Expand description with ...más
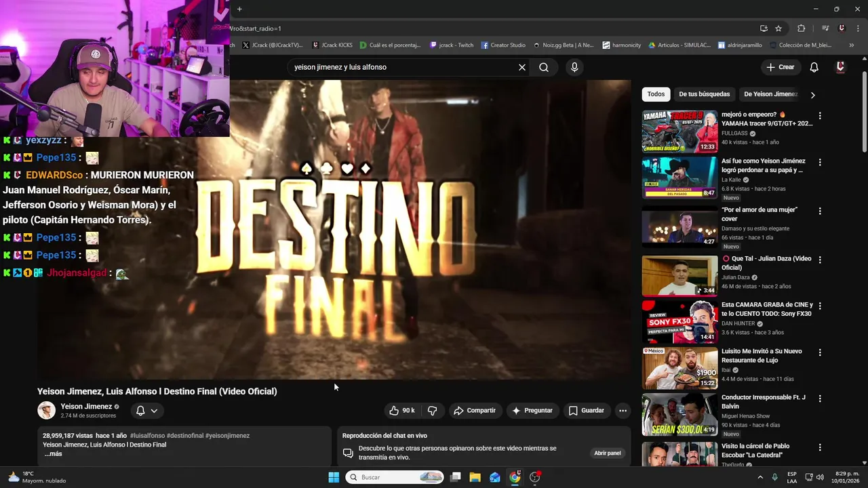 point(53,453)
